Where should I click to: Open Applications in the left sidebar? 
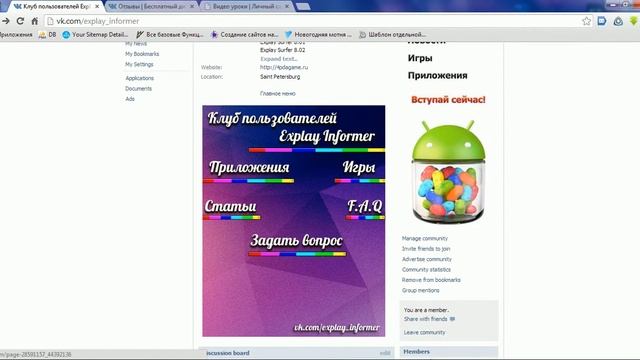click(x=140, y=78)
